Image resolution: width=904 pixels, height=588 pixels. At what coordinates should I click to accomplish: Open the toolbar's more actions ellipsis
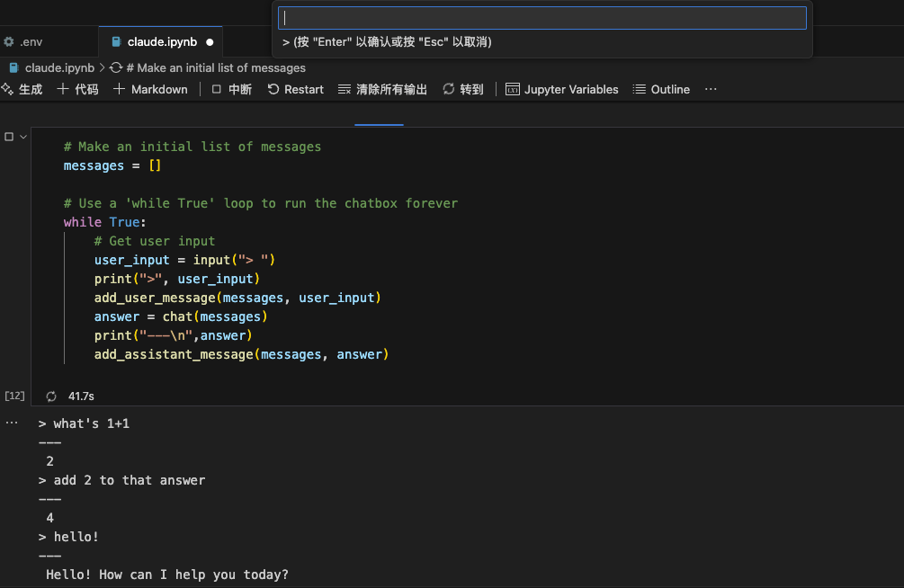711,89
